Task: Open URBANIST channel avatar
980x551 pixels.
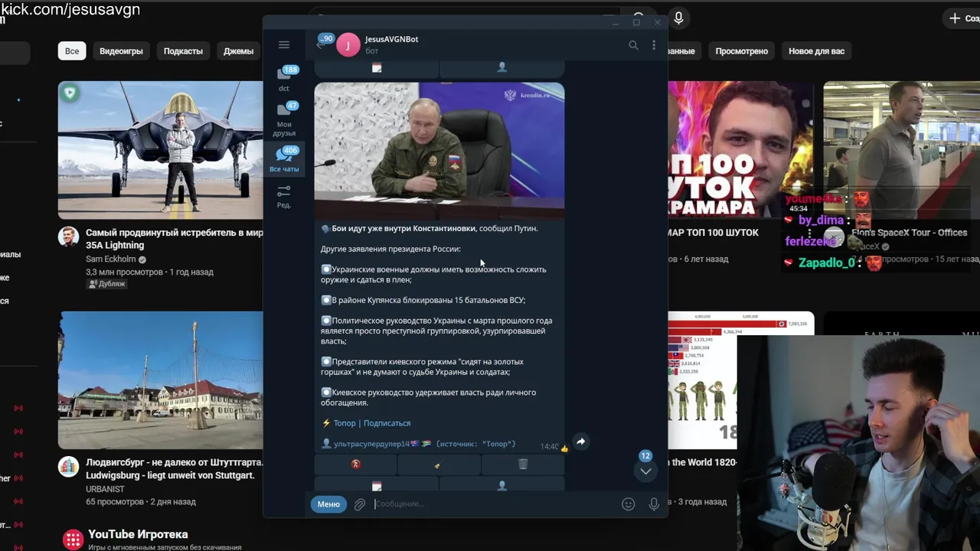Action: 69,467
